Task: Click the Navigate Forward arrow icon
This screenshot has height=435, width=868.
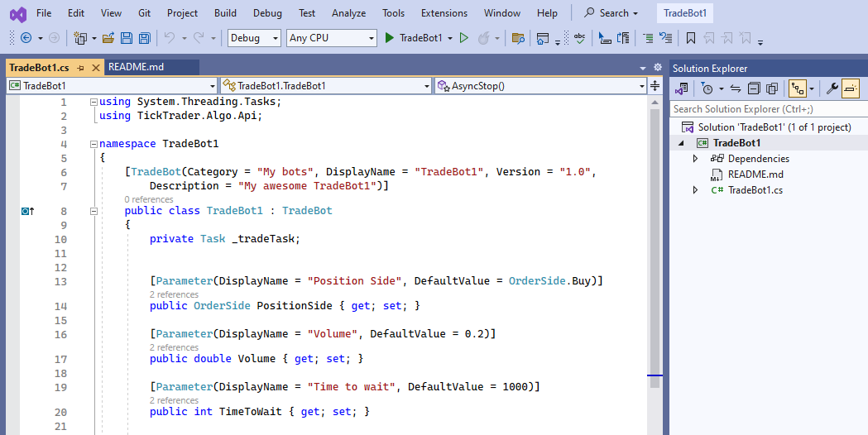Action: pos(55,38)
